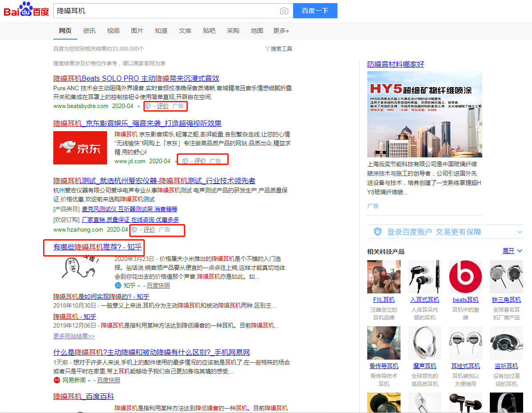This screenshot has width=532, height=413.
Task: Open 降噪耳机是如何实现降噪的? - 知乎 link
Action: pyautogui.click(x=101, y=297)
